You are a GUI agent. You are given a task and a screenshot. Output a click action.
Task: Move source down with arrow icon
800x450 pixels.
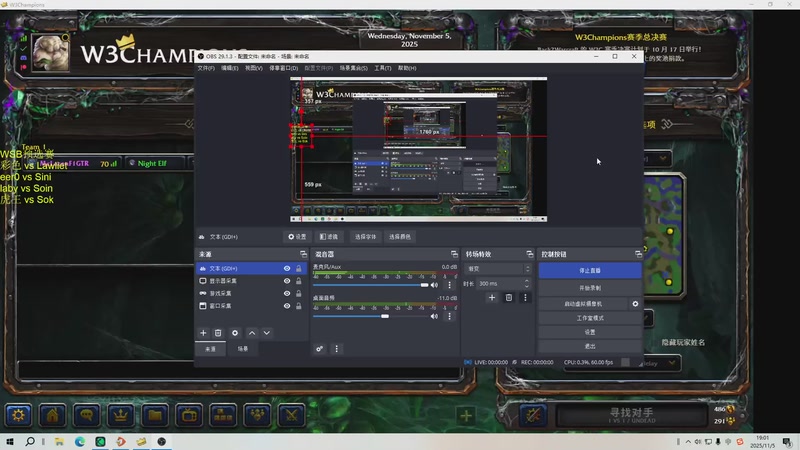(267, 333)
